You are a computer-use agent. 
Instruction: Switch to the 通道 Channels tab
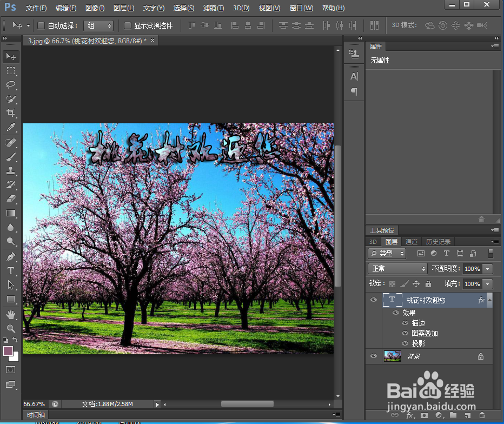[x=412, y=242]
